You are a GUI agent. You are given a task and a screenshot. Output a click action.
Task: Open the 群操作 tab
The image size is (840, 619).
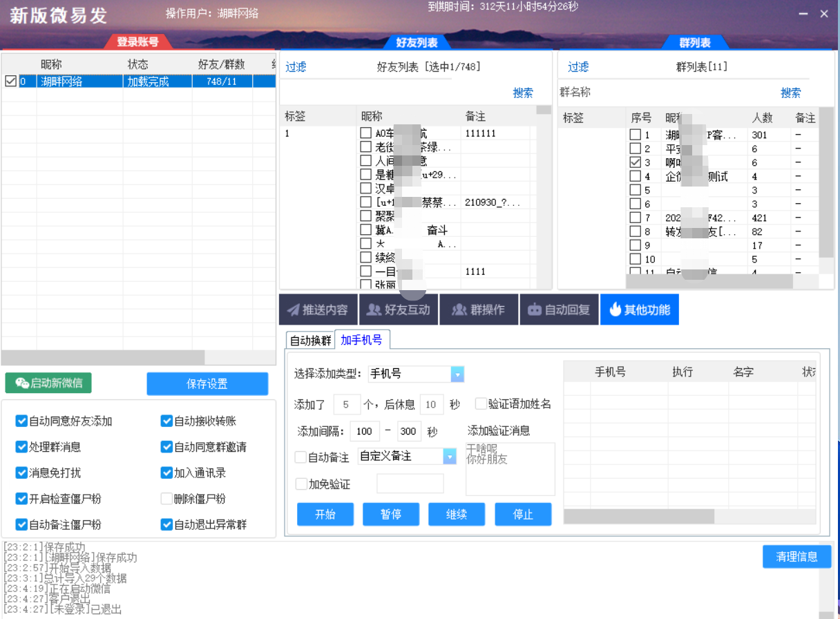coord(479,309)
